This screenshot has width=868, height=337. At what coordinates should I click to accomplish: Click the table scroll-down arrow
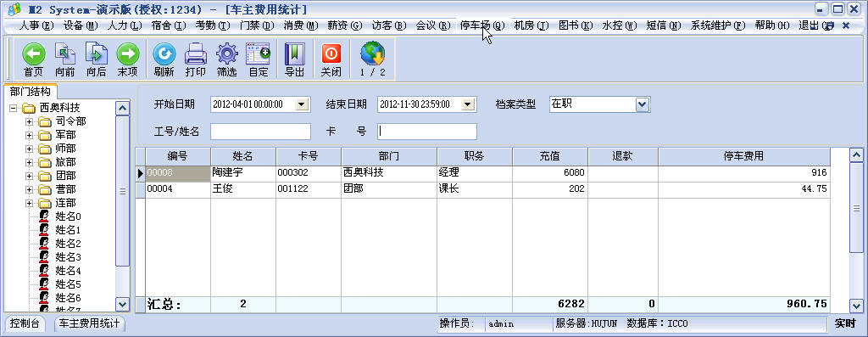coord(856,306)
